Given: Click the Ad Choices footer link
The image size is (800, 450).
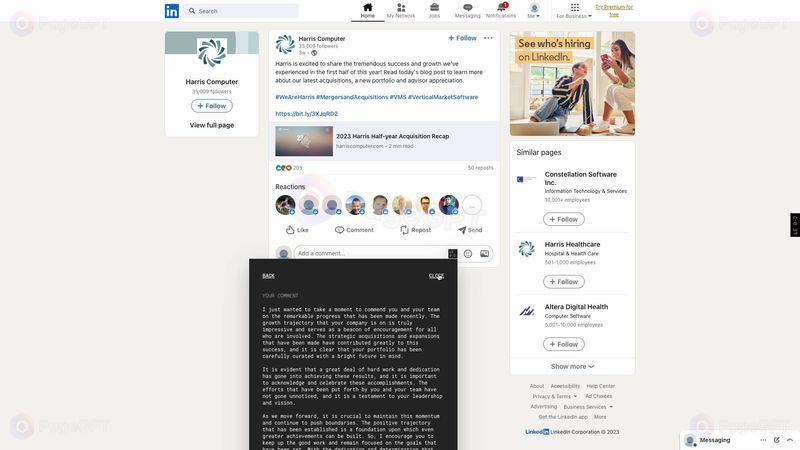Looking at the screenshot, I should 598,396.
